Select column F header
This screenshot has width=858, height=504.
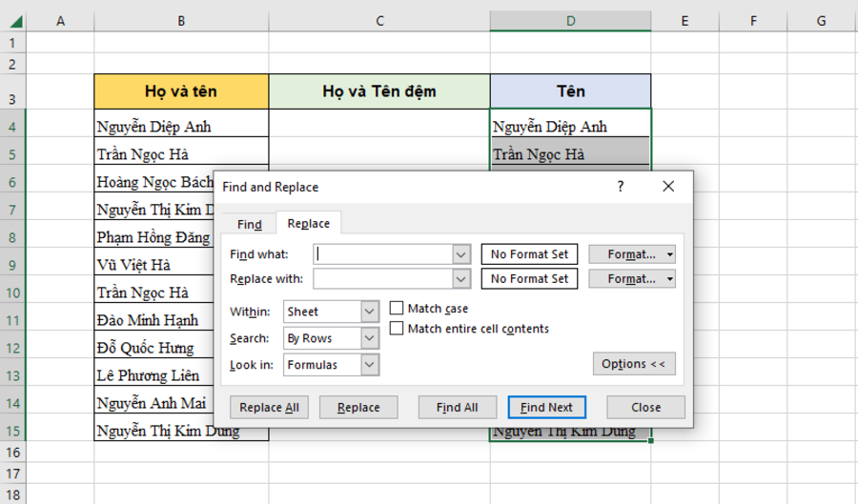[753, 21]
